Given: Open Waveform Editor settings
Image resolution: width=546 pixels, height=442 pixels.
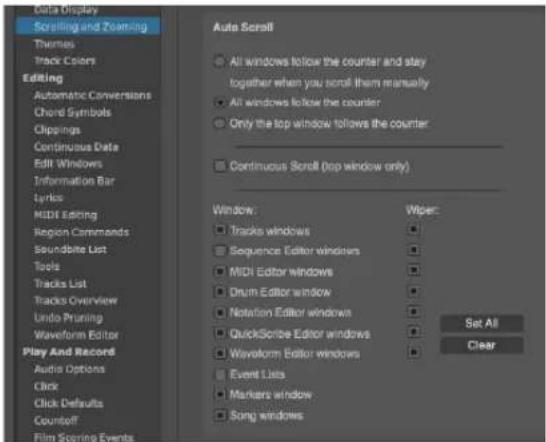Looking at the screenshot, I should click(x=76, y=335).
